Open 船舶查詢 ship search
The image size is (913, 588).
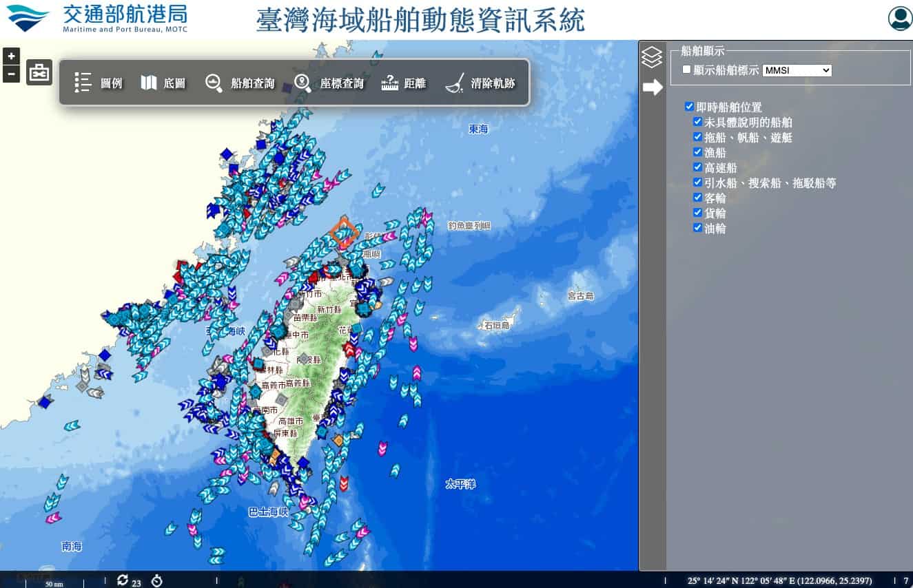coord(240,83)
